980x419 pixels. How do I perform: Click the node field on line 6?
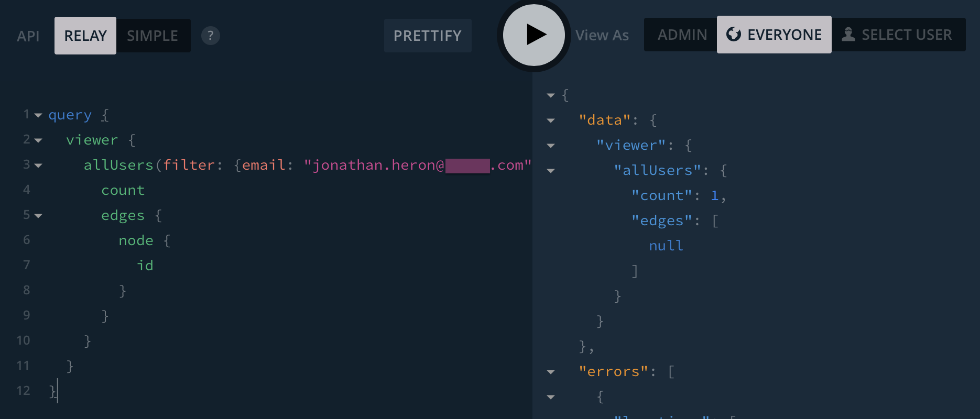[x=136, y=240]
